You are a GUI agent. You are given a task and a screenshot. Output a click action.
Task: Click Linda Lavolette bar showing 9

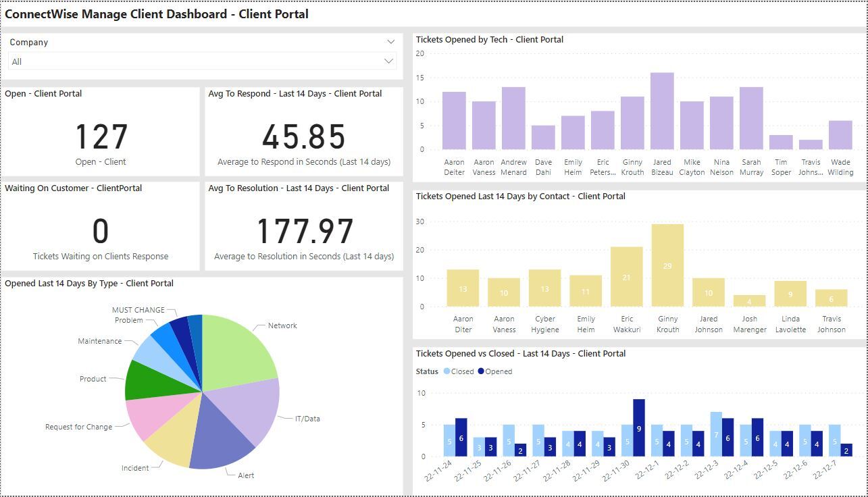(x=790, y=294)
